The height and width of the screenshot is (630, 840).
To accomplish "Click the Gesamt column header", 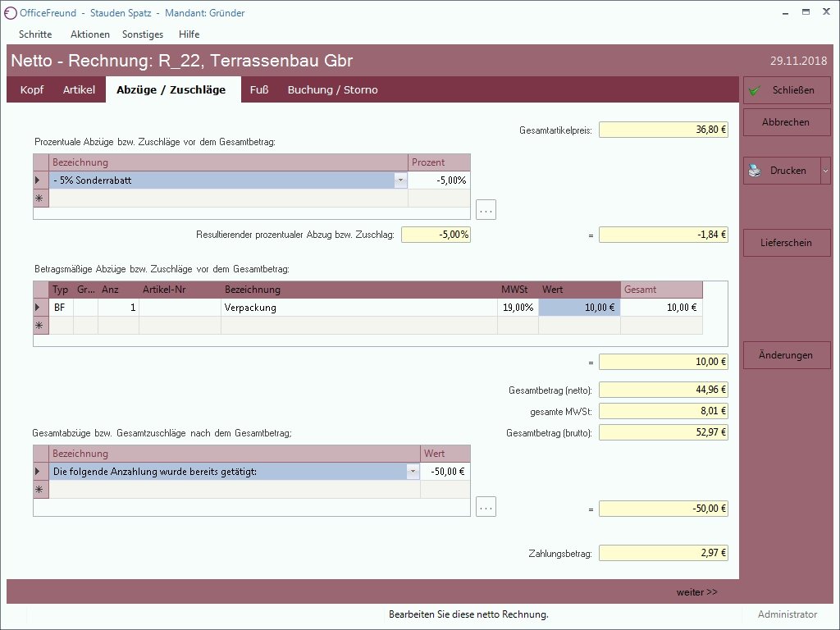I will pos(661,290).
